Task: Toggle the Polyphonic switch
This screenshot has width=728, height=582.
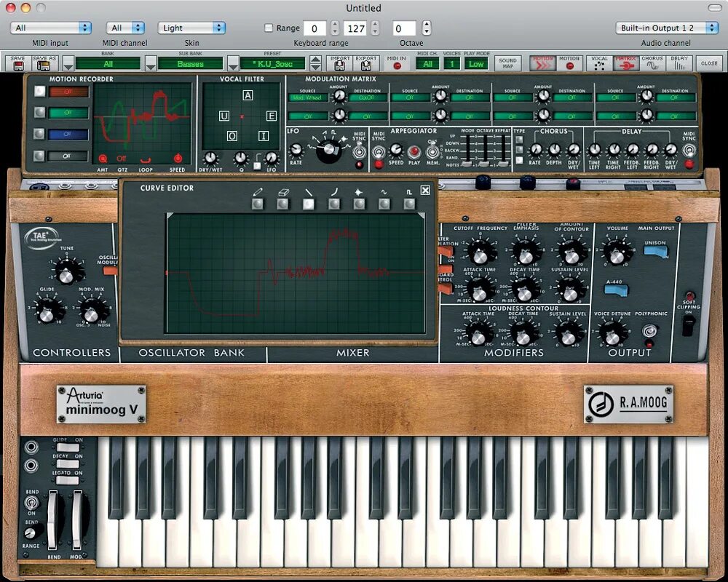Action: point(649,331)
